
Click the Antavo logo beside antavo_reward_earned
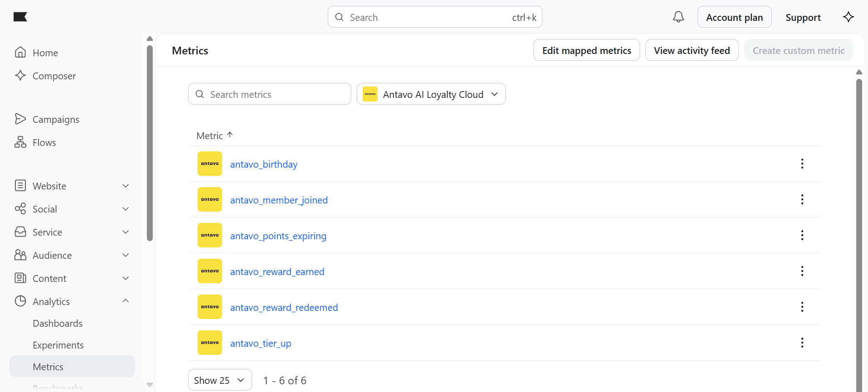[210, 271]
